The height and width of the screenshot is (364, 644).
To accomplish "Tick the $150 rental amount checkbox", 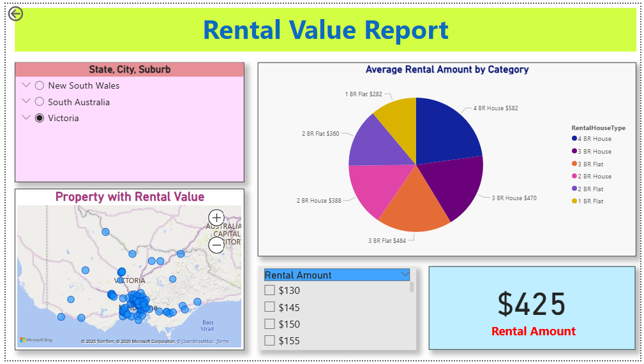I will pyautogui.click(x=270, y=324).
